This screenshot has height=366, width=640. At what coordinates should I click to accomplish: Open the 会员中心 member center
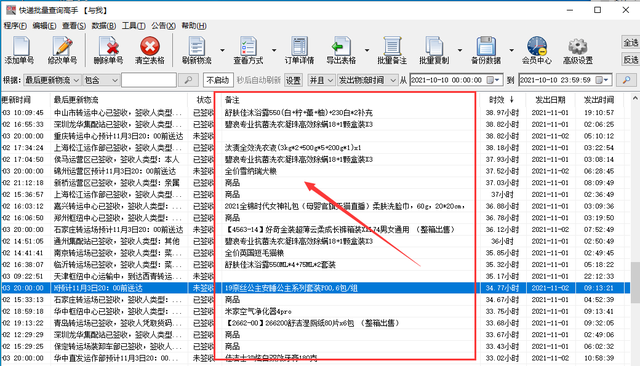tap(537, 50)
